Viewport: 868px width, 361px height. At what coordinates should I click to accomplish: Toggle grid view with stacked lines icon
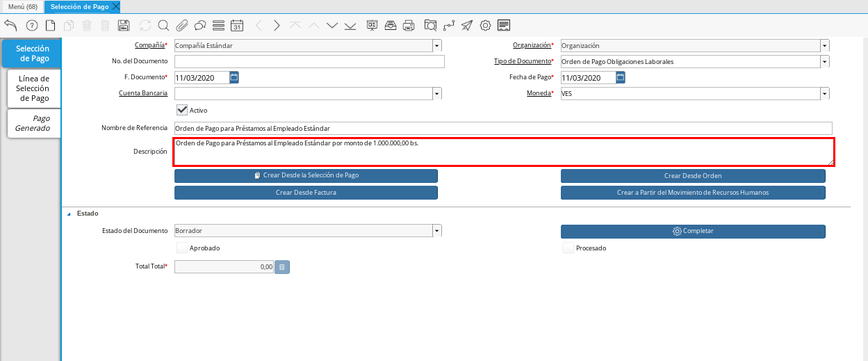click(x=218, y=26)
